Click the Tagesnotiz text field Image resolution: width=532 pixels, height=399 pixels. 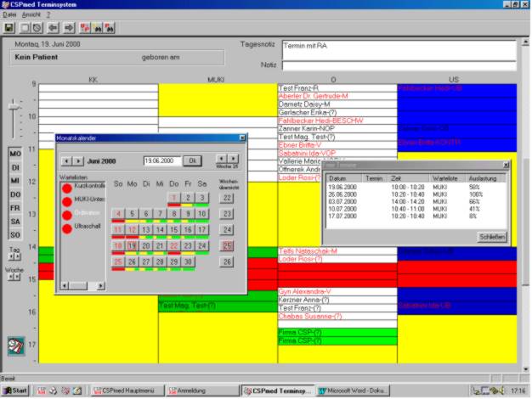399,50
